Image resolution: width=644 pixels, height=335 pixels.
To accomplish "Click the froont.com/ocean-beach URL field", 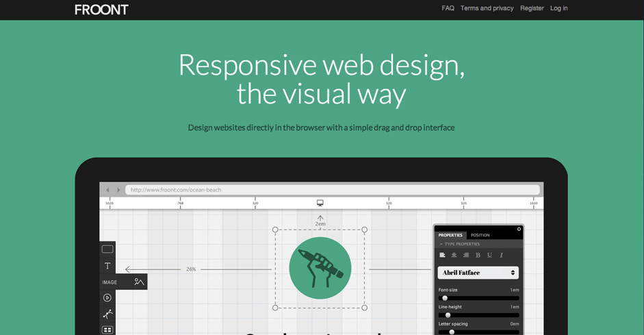I will 333,190.
